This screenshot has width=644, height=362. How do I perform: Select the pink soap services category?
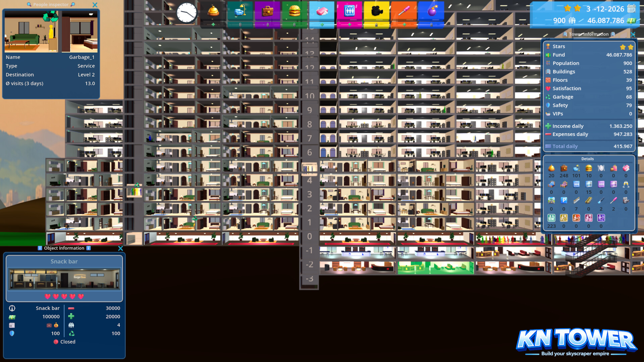[322, 12]
